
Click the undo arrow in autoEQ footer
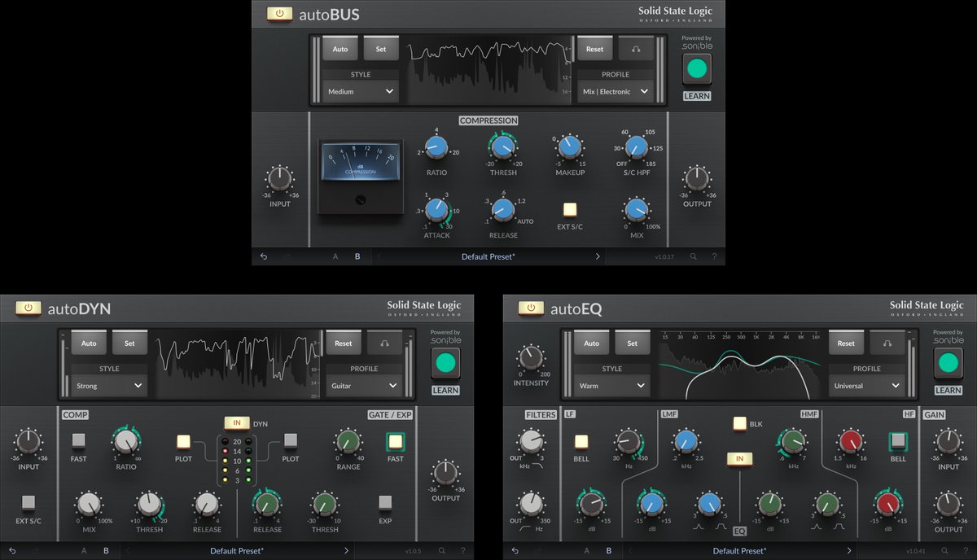point(515,550)
